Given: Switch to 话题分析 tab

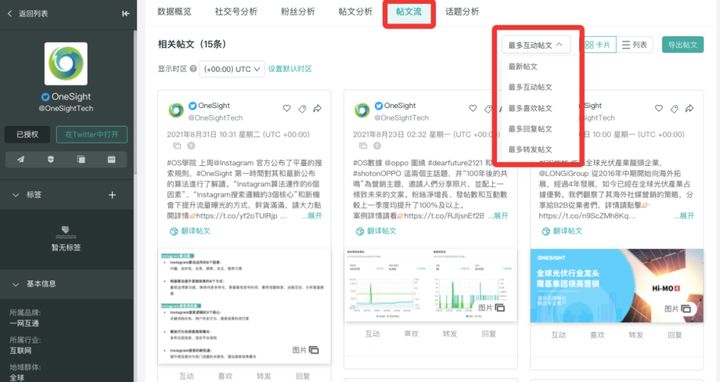Looking at the screenshot, I should (462, 11).
